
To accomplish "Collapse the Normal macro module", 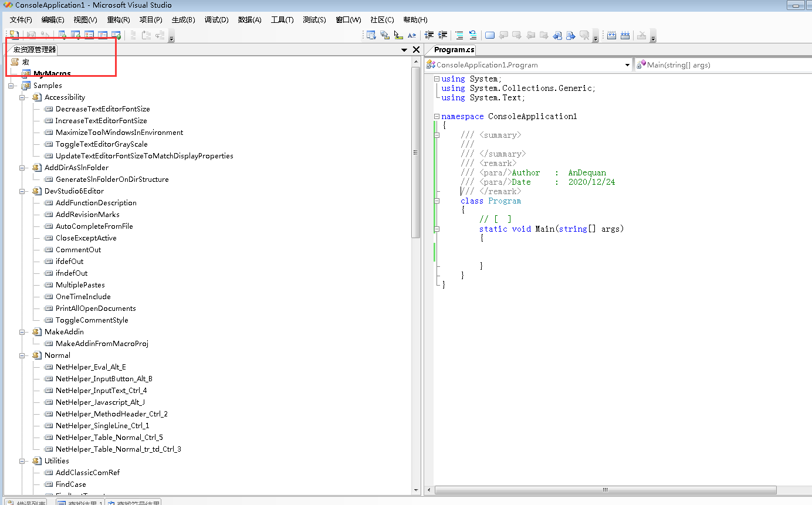I will pos(22,355).
